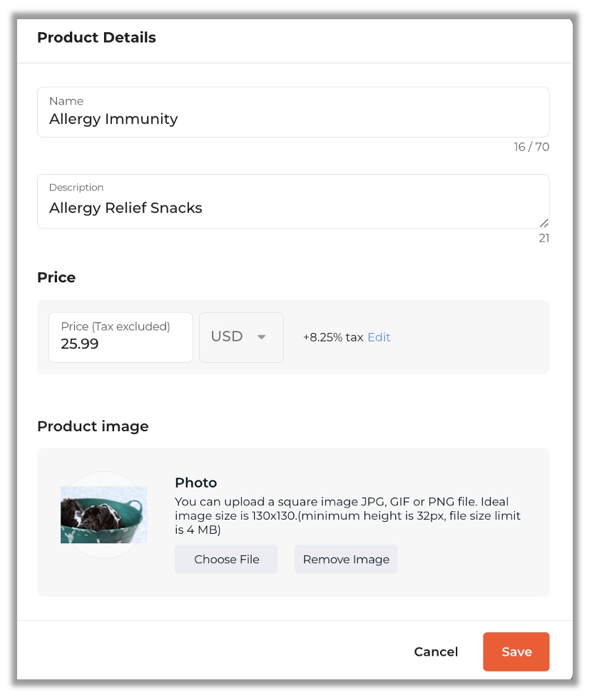This screenshot has width=592, height=700.
Task: Cancel the product details dialog
Action: click(x=436, y=652)
